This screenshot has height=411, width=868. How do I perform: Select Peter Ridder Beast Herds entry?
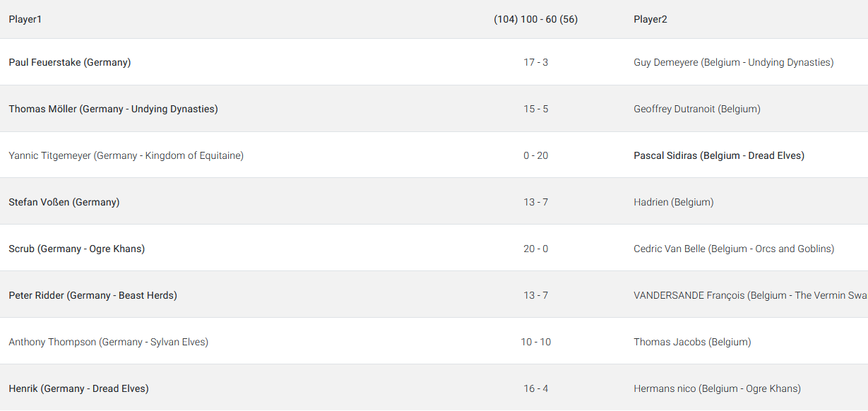pos(93,295)
